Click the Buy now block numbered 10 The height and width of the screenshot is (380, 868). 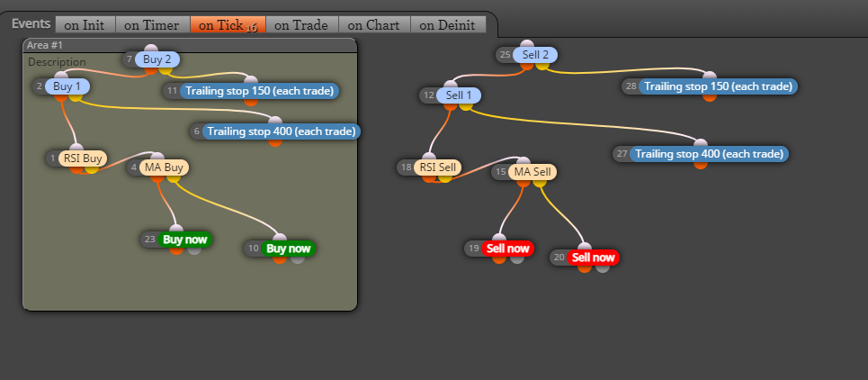click(x=289, y=249)
